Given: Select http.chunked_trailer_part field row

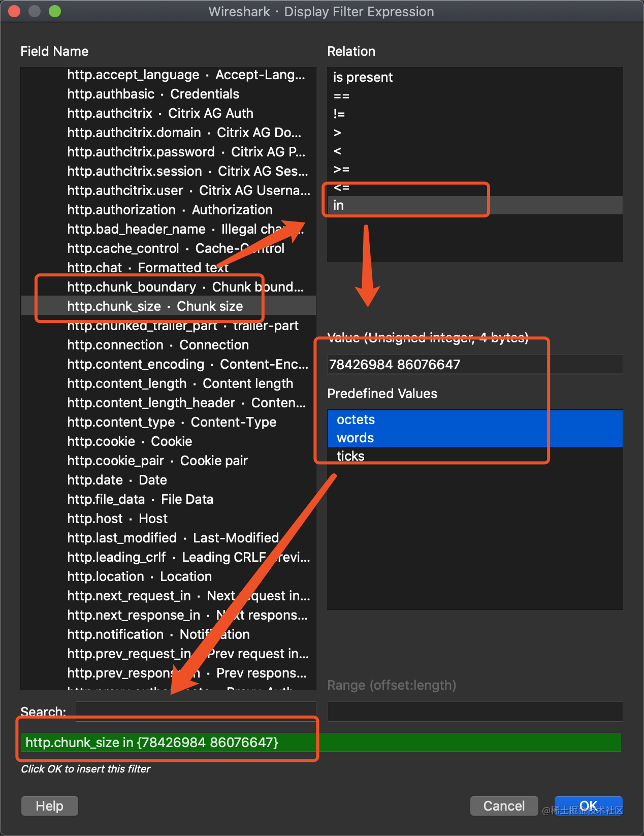Looking at the screenshot, I should [x=168, y=326].
